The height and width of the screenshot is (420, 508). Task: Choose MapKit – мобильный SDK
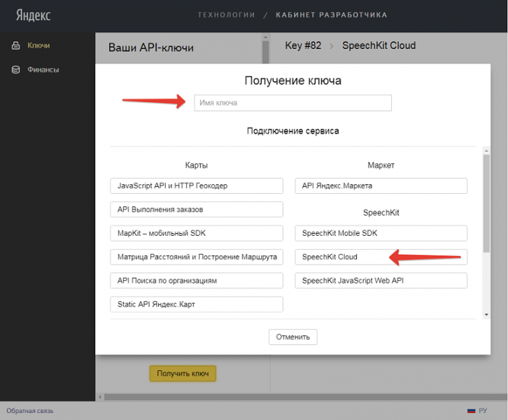[197, 233]
